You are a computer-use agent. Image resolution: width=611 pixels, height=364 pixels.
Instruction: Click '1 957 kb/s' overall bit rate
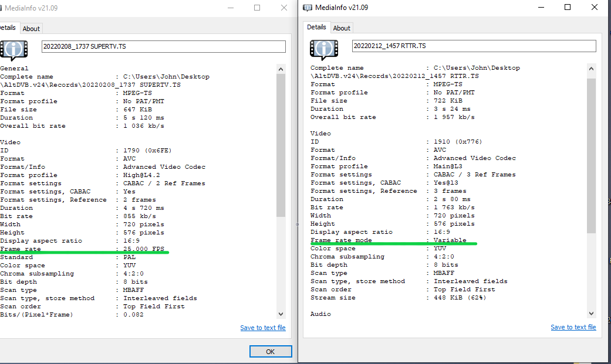pyautogui.click(x=454, y=117)
